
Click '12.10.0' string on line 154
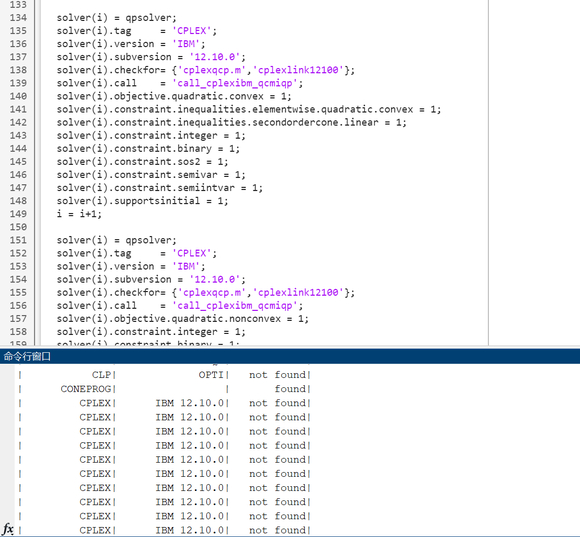215,279
